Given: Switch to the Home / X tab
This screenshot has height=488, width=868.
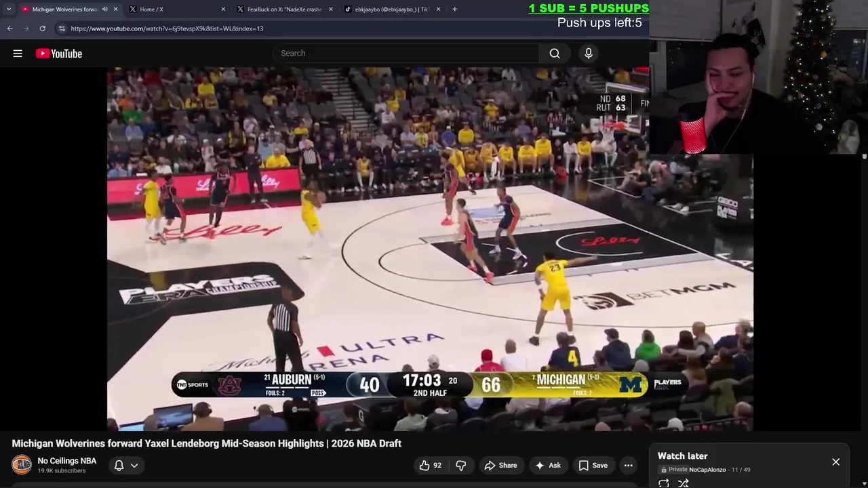Looking at the screenshot, I should tap(178, 9).
